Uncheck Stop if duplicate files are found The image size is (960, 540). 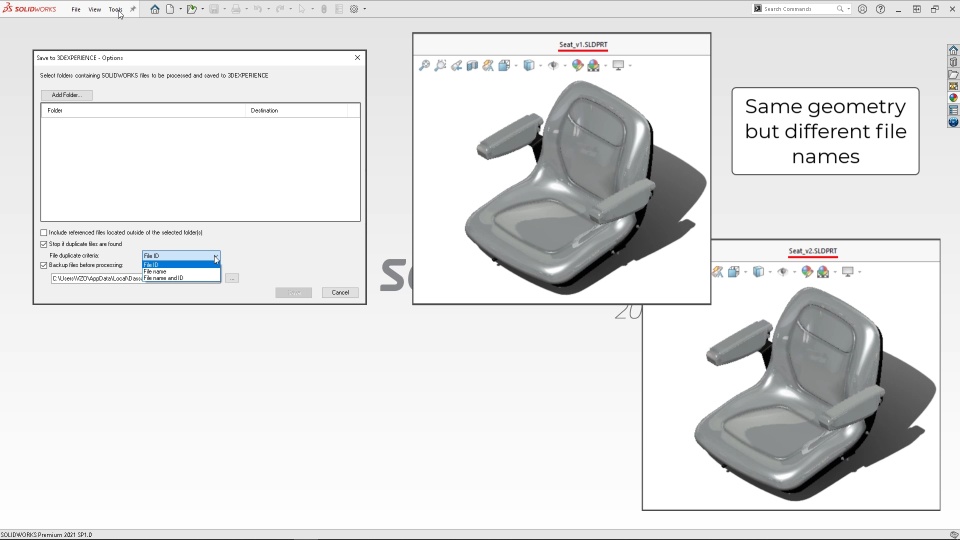tap(43, 244)
